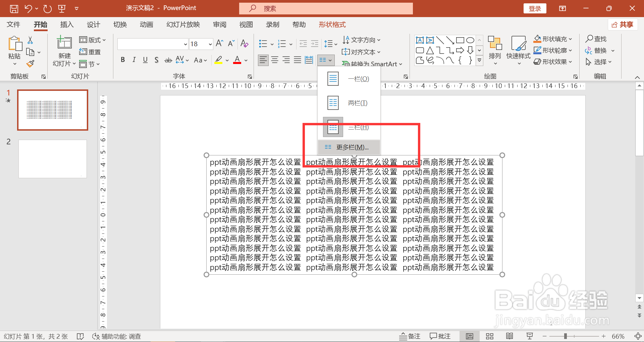Select Two Columns (两栏) option

point(349,103)
